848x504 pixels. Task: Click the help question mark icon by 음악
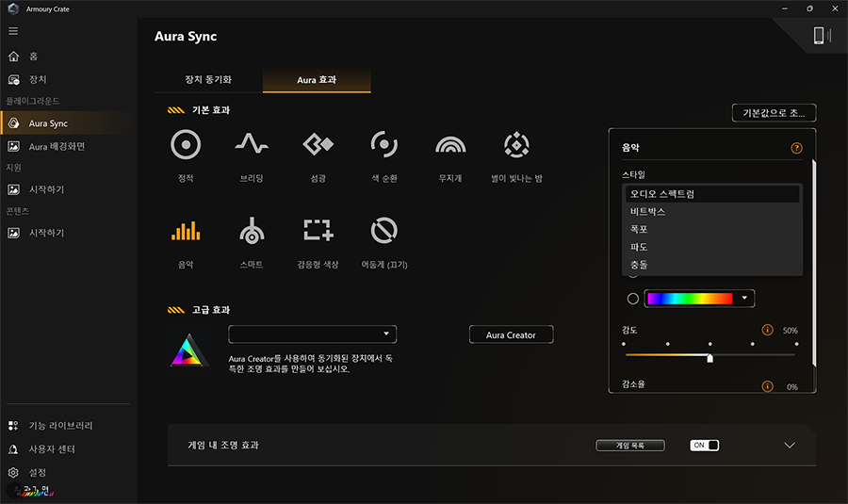tap(796, 148)
